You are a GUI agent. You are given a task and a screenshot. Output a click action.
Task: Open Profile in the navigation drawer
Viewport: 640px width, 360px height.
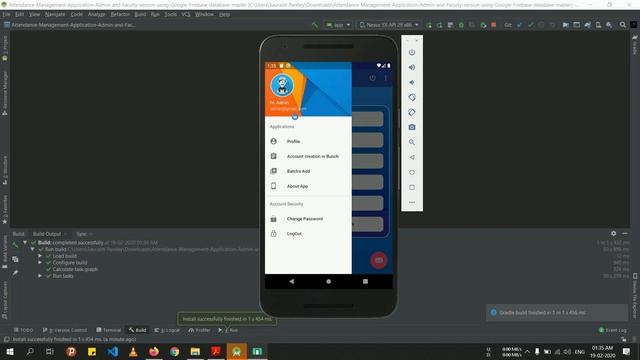308,141
